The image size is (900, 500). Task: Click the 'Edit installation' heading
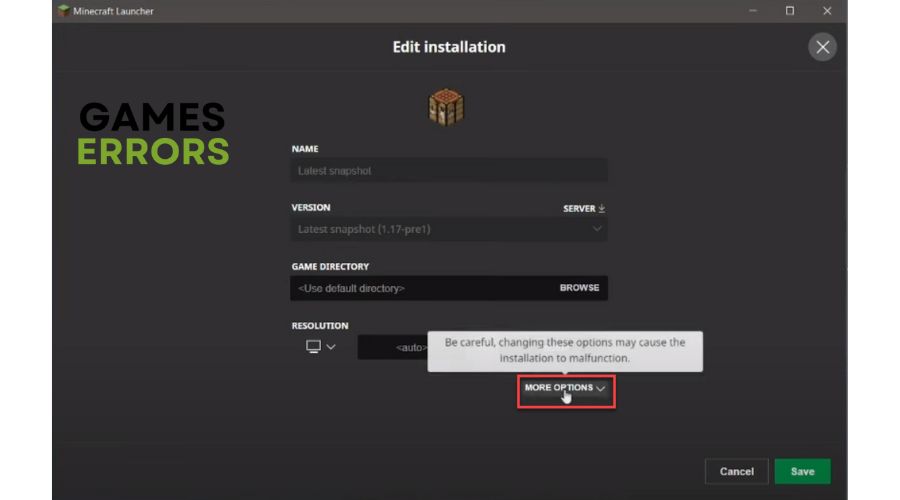tap(449, 47)
